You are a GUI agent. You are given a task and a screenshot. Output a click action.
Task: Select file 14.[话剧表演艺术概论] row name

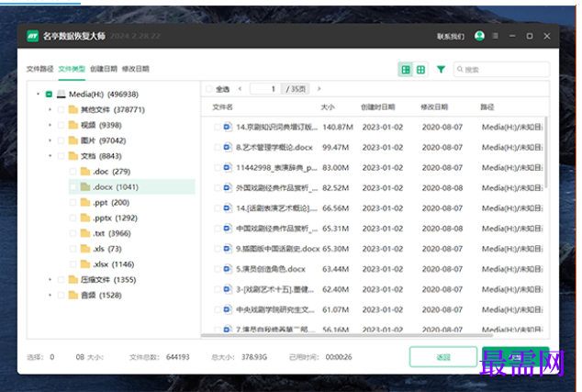(x=276, y=207)
